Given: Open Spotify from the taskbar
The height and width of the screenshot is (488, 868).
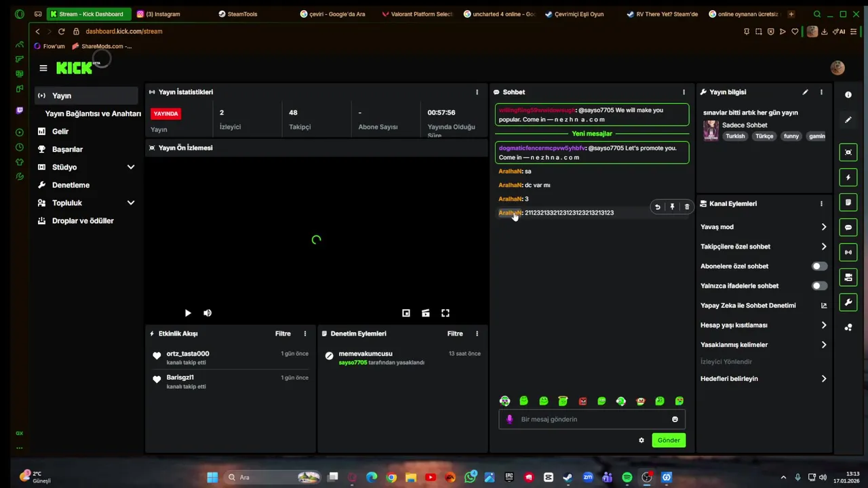Looking at the screenshot, I should pyautogui.click(x=627, y=477).
